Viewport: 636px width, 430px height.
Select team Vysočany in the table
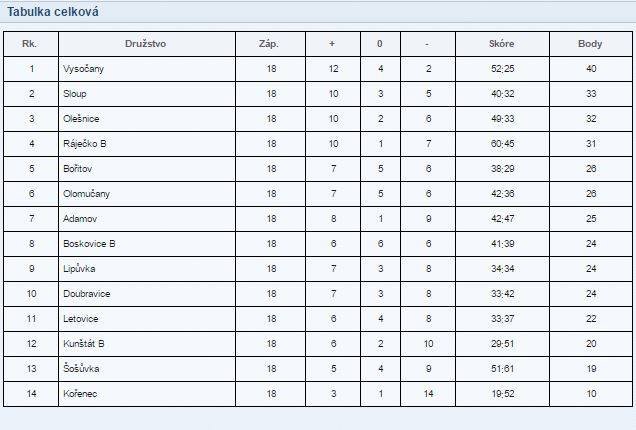pos(84,69)
